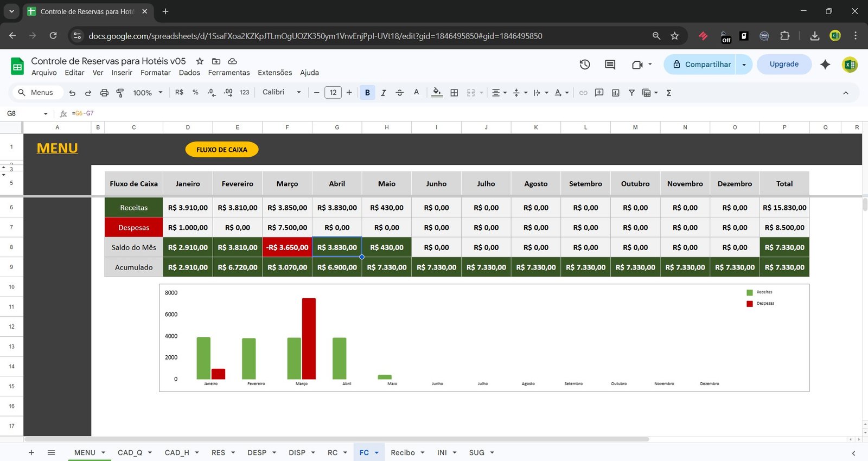Switch to the Recibo sheet tab
The width and height of the screenshot is (868, 461).
tap(403, 452)
